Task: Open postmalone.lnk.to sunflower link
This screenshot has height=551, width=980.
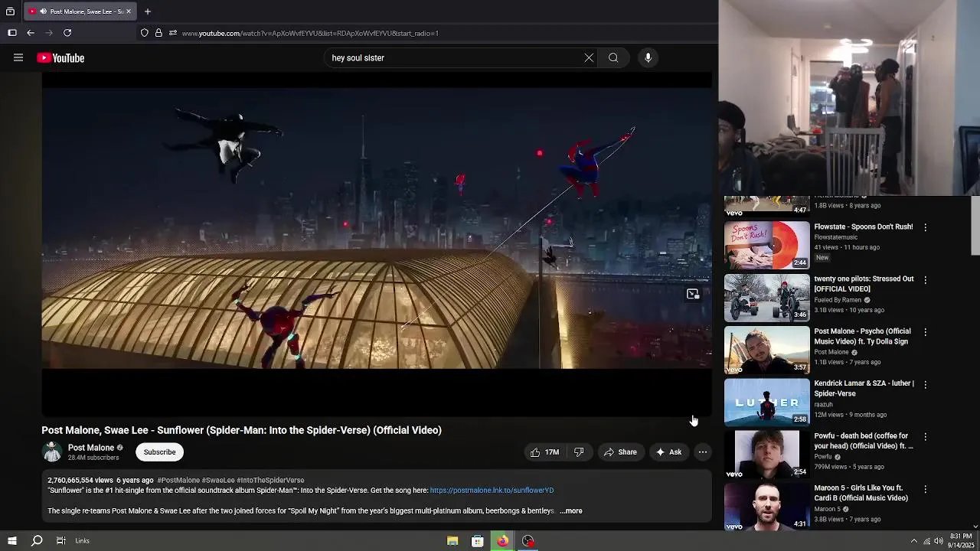Action: pyautogui.click(x=492, y=491)
